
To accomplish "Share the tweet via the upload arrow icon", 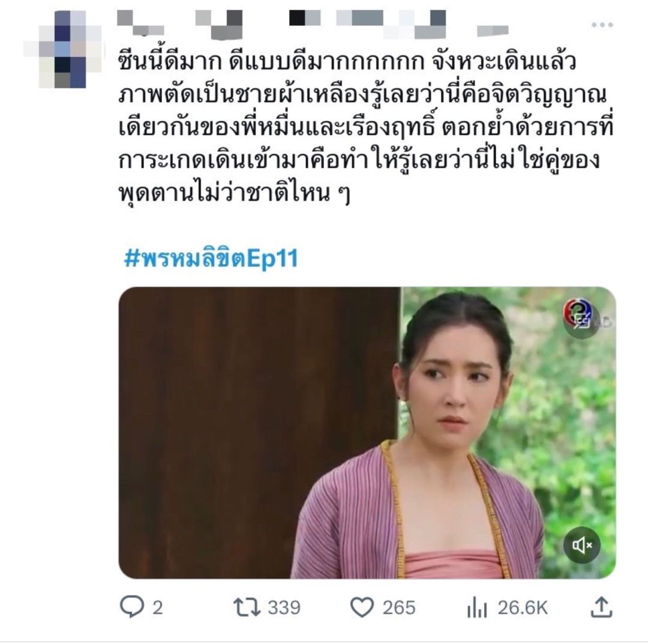I will click(601, 608).
